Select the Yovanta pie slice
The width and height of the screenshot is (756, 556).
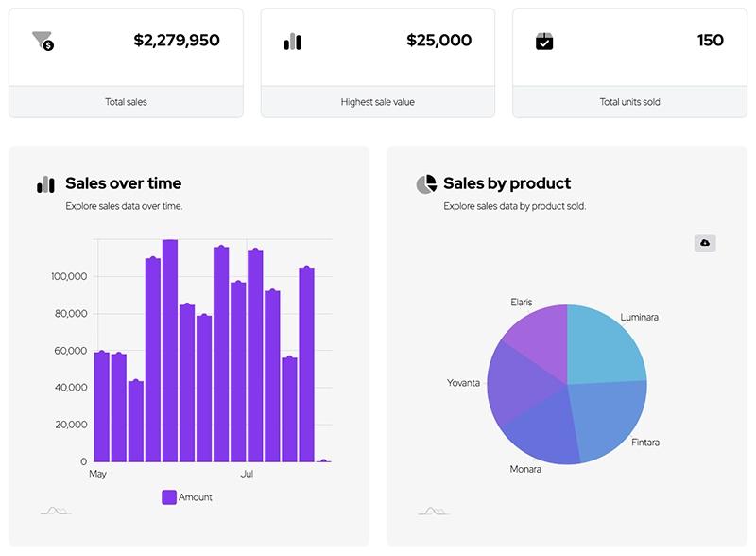point(515,383)
